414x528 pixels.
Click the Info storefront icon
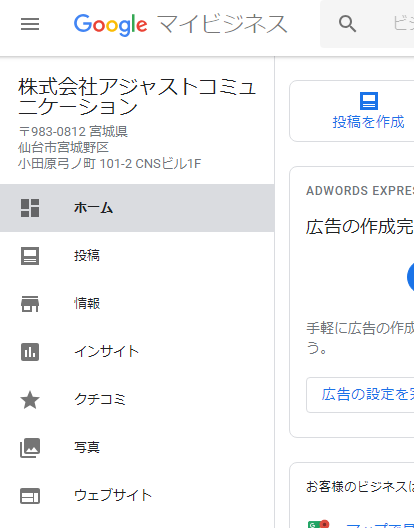pyautogui.click(x=30, y=304)
